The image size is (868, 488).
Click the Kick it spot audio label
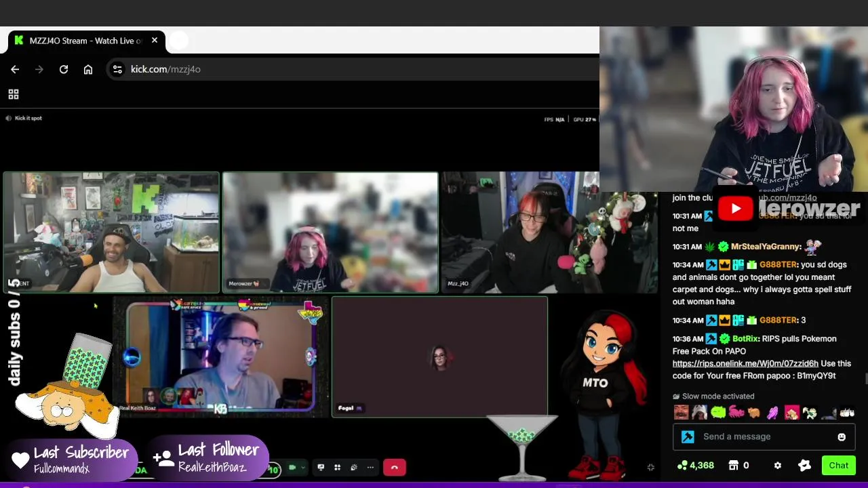pos(24,118)
